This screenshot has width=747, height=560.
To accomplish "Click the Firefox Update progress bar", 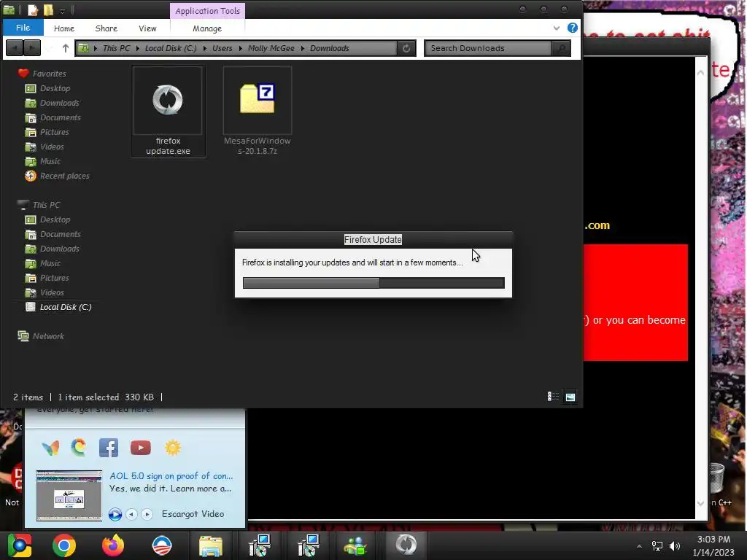I will (x=373, y=283).
